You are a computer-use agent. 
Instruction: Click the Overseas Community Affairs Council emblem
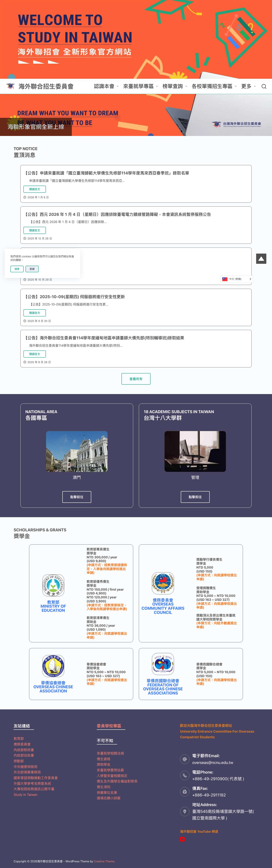click(163, 583)
